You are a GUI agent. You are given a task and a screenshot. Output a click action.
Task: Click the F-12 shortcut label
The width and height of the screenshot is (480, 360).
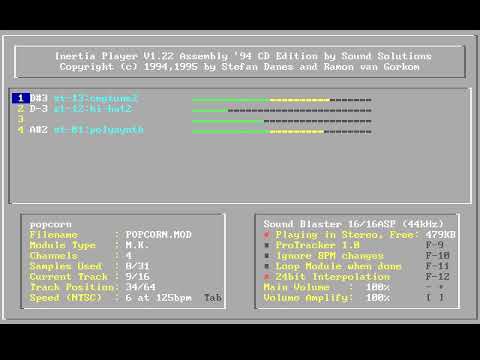pos(438,276)
